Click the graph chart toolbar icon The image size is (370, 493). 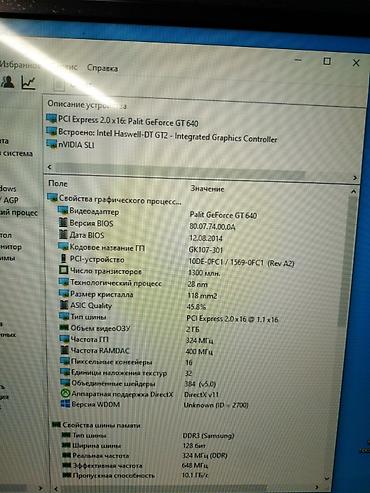click(x=28, y=83)
